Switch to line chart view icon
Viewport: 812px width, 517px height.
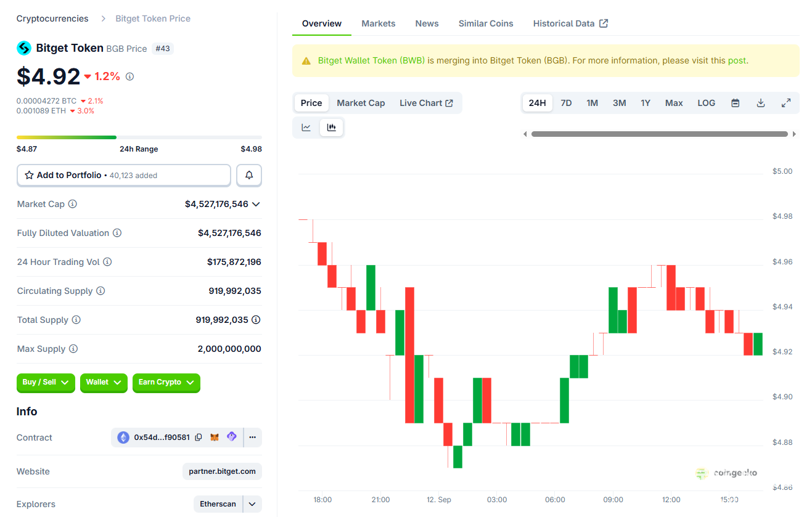306,128
